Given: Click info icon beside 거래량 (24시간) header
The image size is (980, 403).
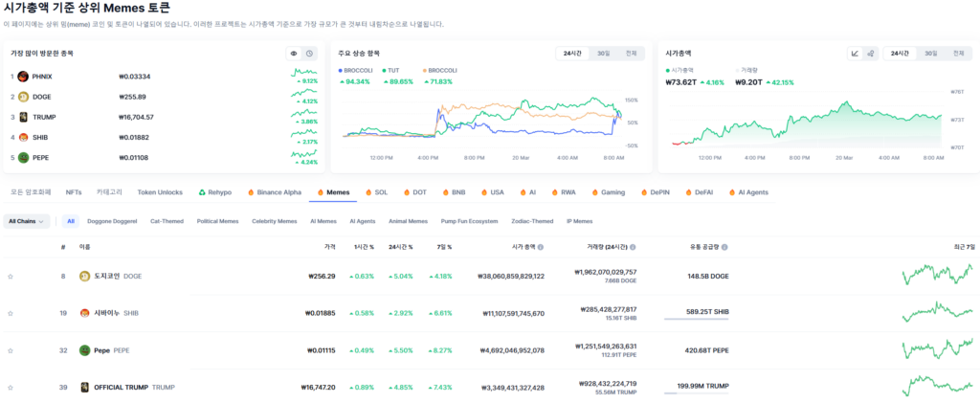Looking at the screenshot, I should pyautogui.click(x=634, y=247).
